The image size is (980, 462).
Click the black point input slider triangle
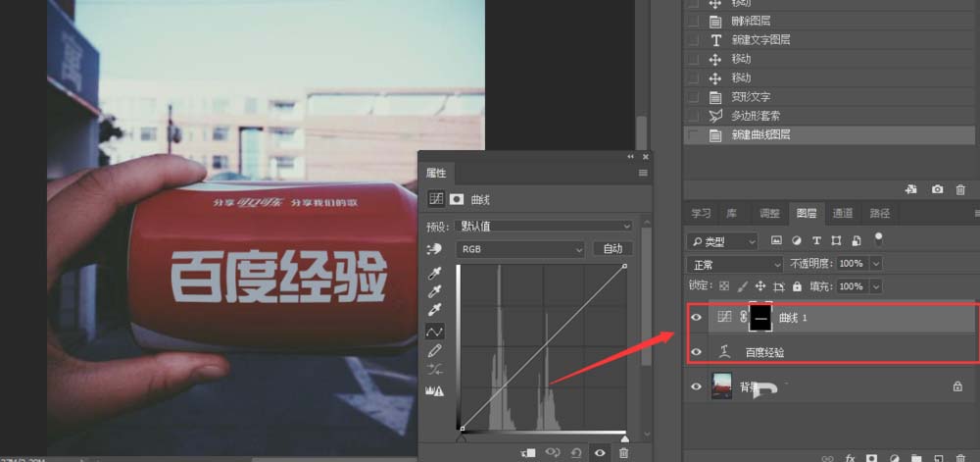462,438
